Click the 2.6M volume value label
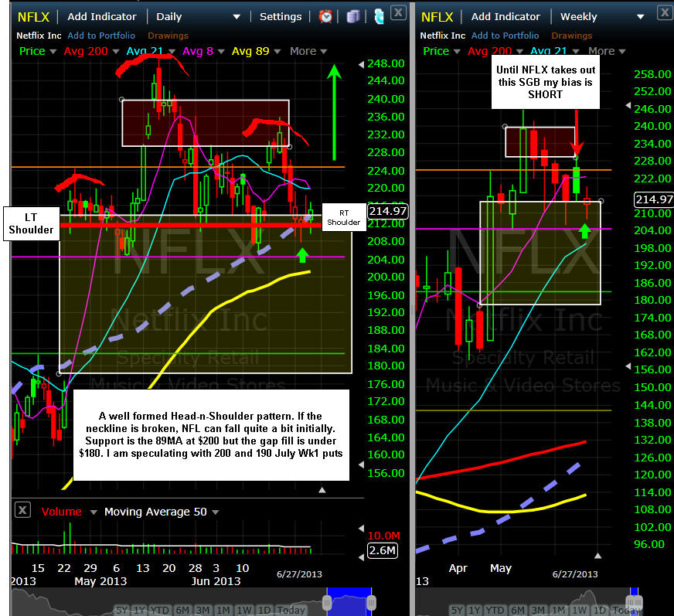Image resolution: width=674 pixels, height=616 pixels. tap(382, 550)
